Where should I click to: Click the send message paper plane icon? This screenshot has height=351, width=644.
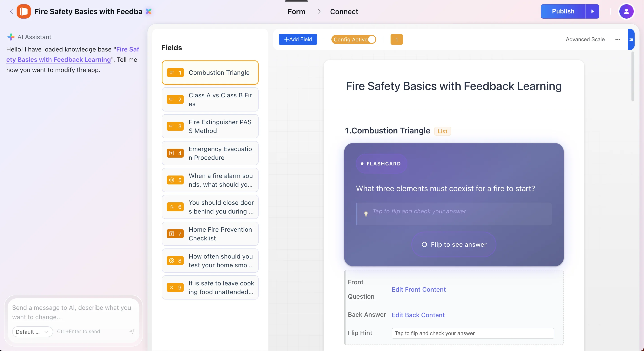[x=132, y=332]
